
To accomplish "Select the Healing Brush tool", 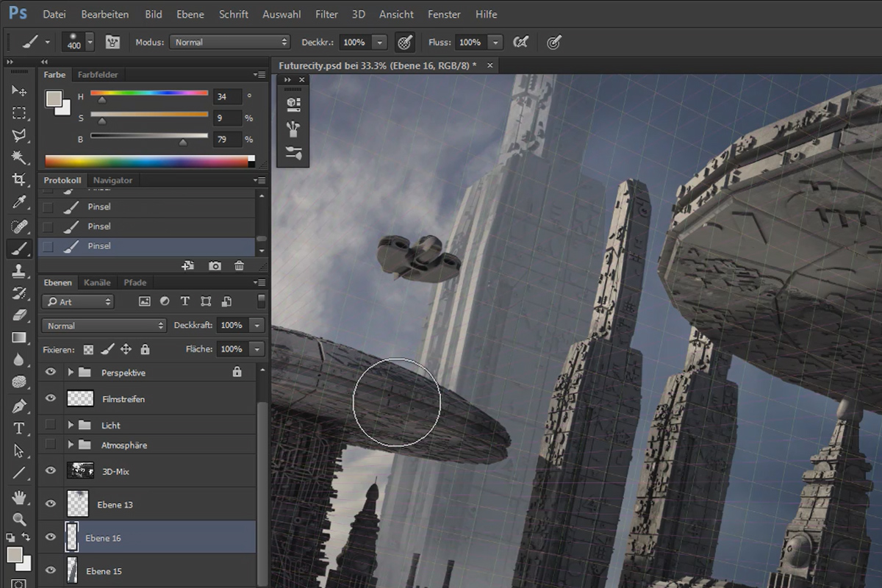I will (19, 226).
